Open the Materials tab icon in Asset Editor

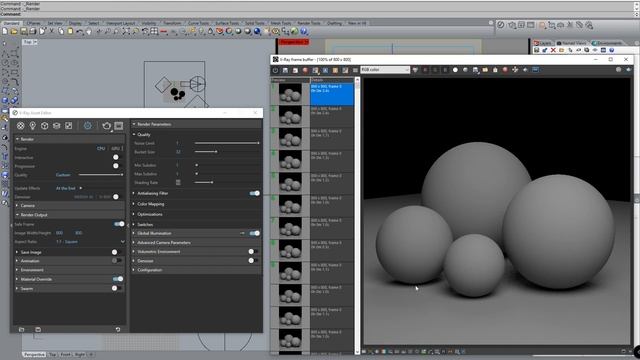click(x=20, y=126)
